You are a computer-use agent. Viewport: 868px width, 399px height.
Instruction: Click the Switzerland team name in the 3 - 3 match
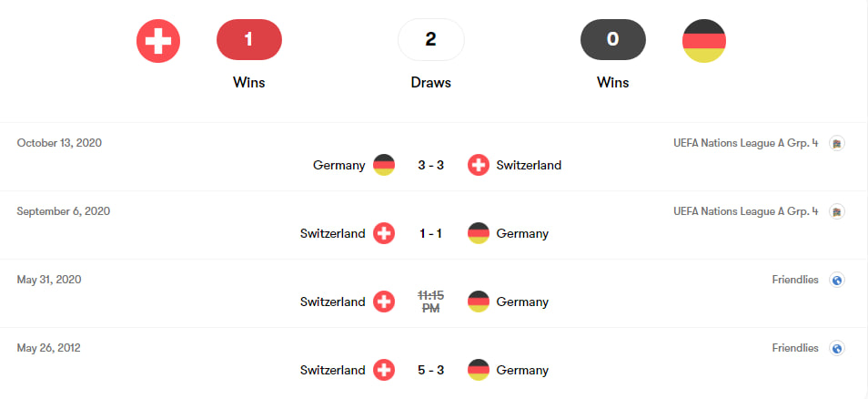tap(529, 165)
